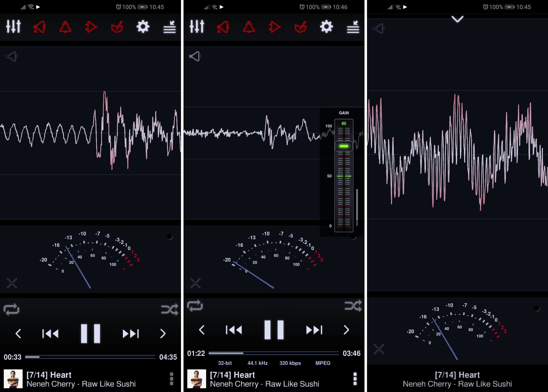Screen dimensions: 548x392
Task: Open settings gear in left screen
Action: click(143, 27)
